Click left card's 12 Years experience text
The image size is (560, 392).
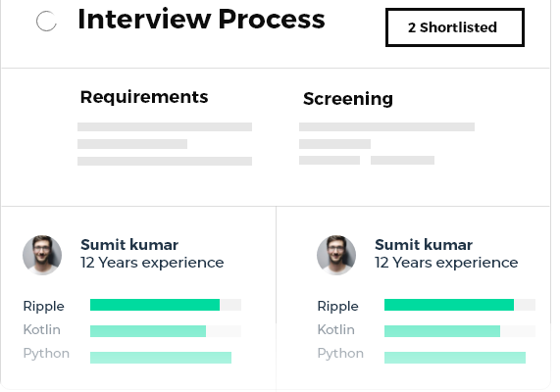152,263
